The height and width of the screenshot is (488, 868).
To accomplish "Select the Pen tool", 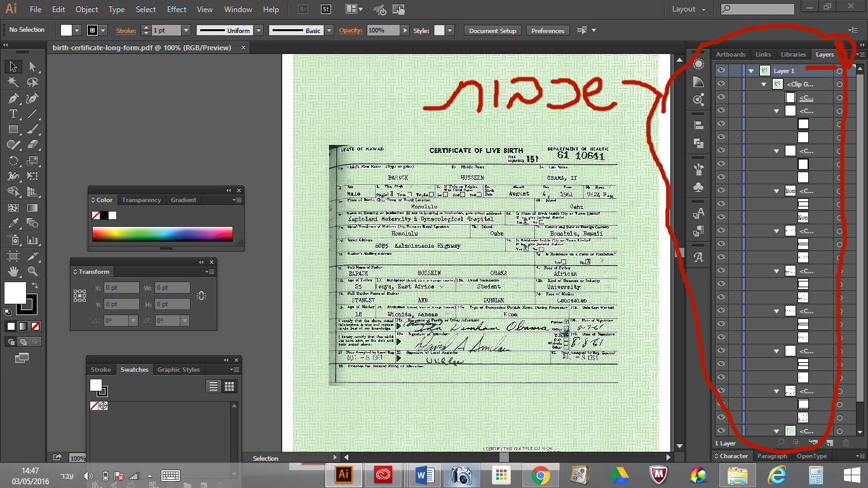I will coord(13,98).
